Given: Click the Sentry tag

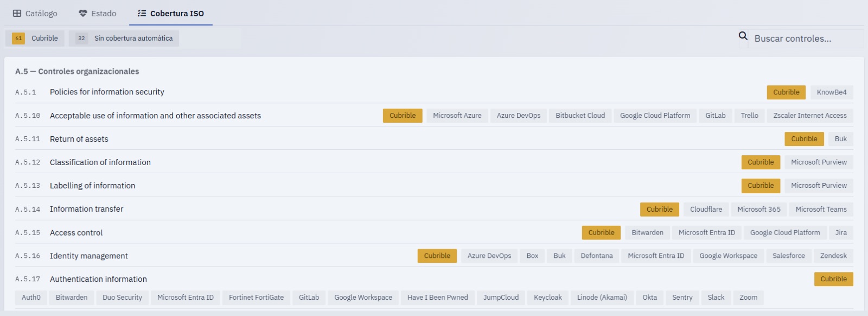Looking at the screenshot, I should pos(682,298).
